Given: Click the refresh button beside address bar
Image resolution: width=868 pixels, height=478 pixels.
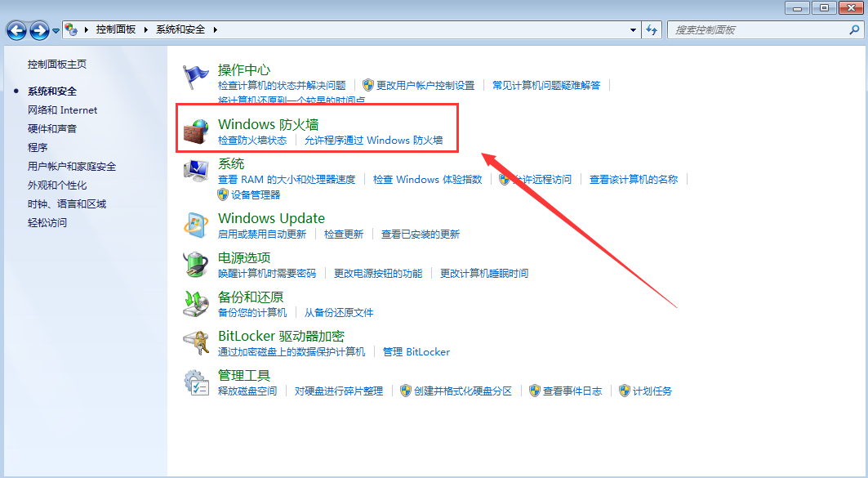Looking at the screenshot, I should tap(652, 30).
